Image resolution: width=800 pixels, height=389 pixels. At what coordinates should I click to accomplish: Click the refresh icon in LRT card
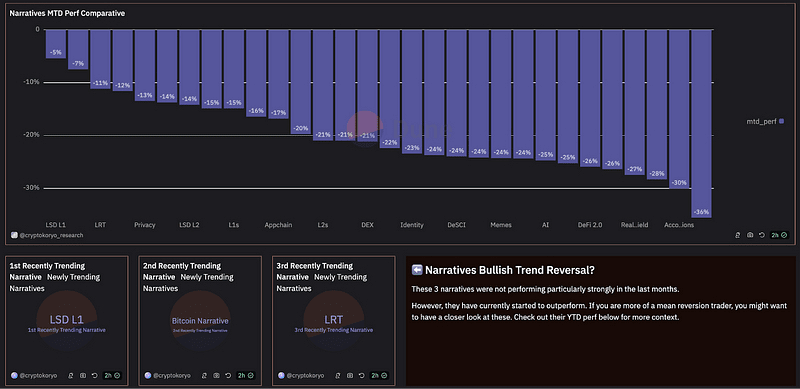tap(362, 376)
